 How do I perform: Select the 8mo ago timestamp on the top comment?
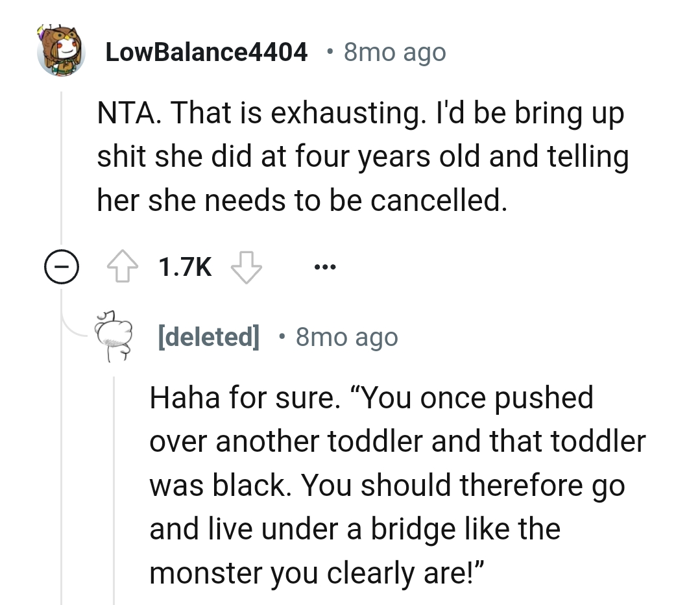point(394,52)
